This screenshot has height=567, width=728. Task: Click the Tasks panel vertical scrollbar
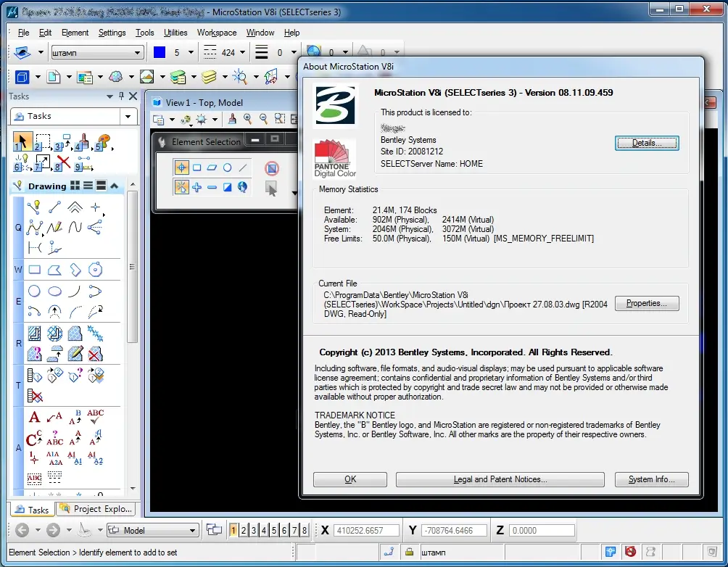pos(132,267)
